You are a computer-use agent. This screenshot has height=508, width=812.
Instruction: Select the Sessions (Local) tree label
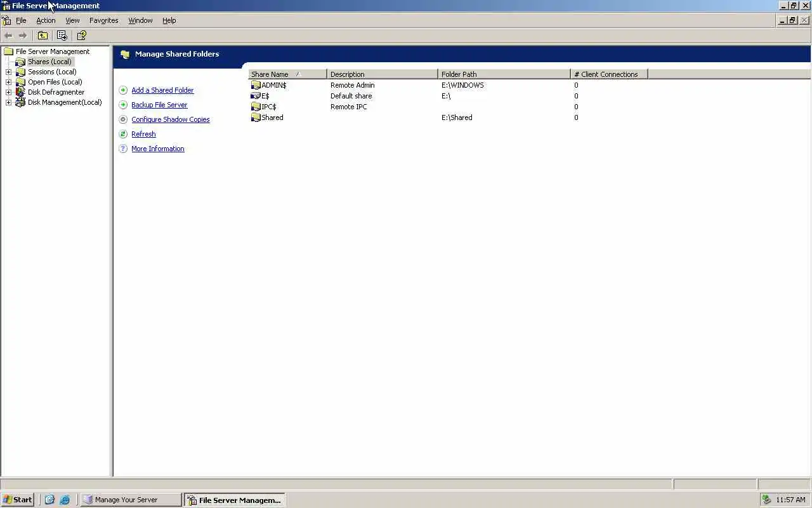(x=52, y=72)
